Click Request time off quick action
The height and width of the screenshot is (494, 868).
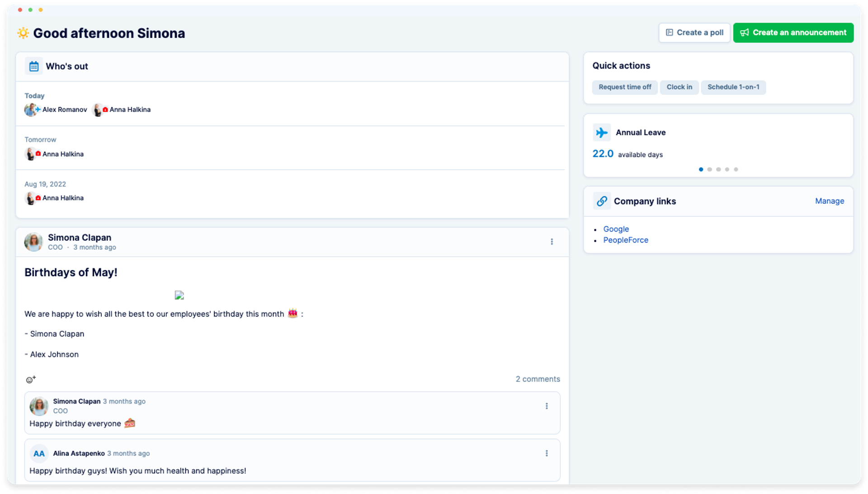(625, 87)
